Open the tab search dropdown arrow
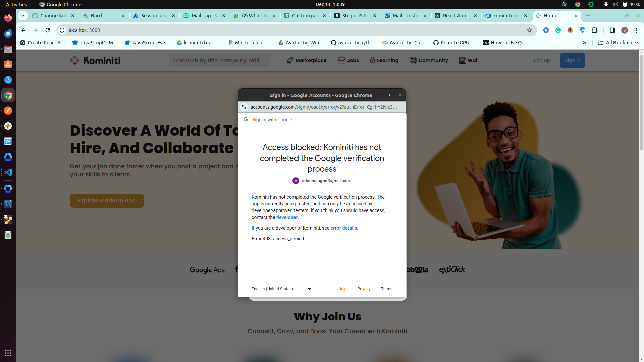 point(23,16)
